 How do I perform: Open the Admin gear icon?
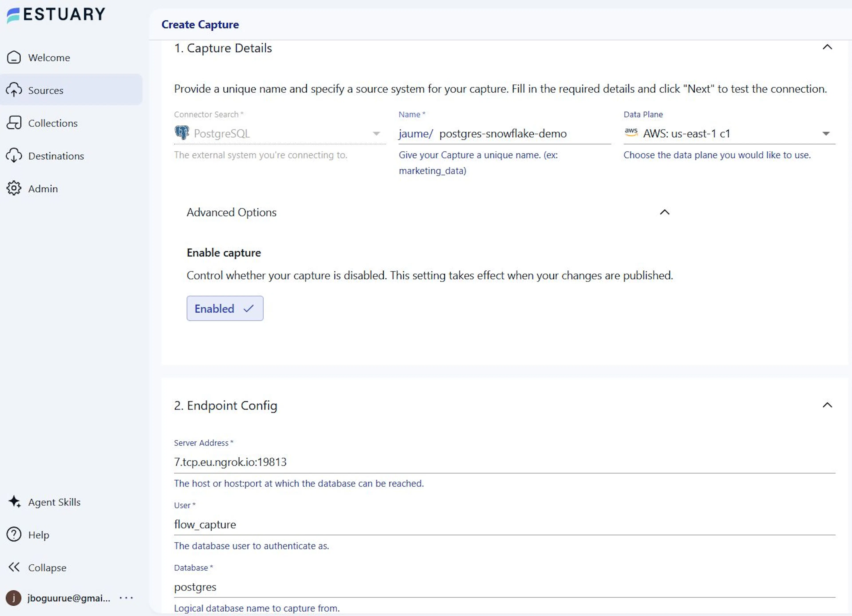14,188
